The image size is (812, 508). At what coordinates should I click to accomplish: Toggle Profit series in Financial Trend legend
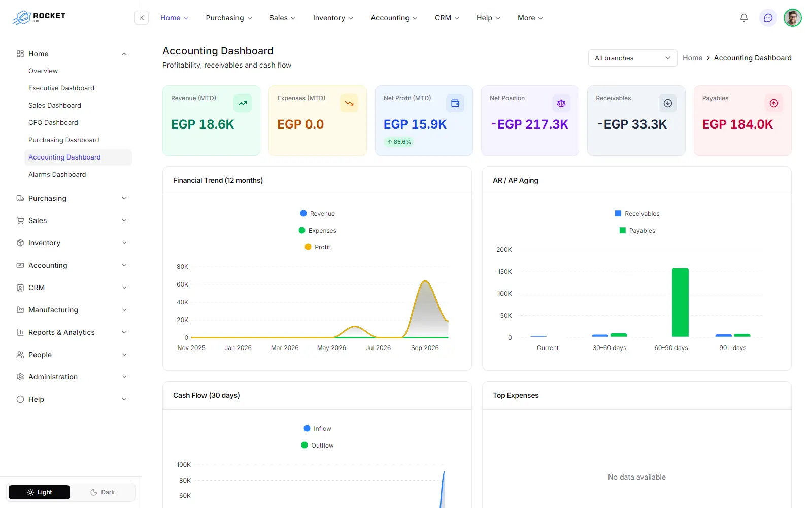[317, 247]
